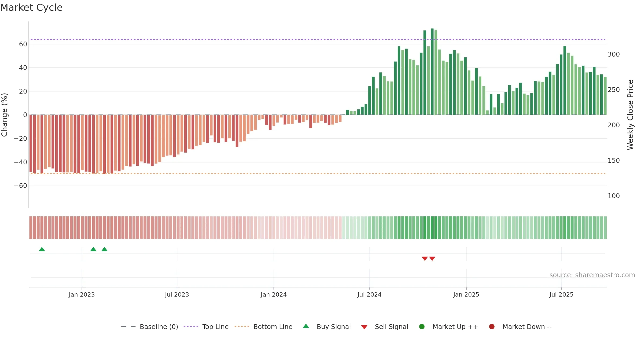
Task: Click the Jul 2024 axis label
Action: 369,295
